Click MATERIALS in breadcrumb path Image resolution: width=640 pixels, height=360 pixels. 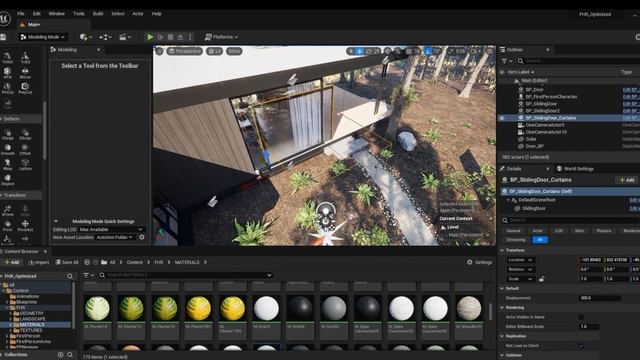pyautogui.click(x=187, y=262)
